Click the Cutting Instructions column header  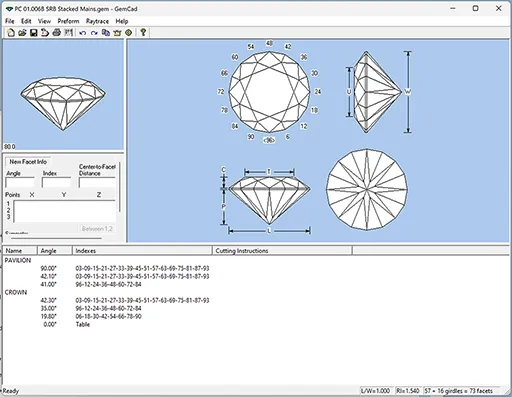(282, 251)
